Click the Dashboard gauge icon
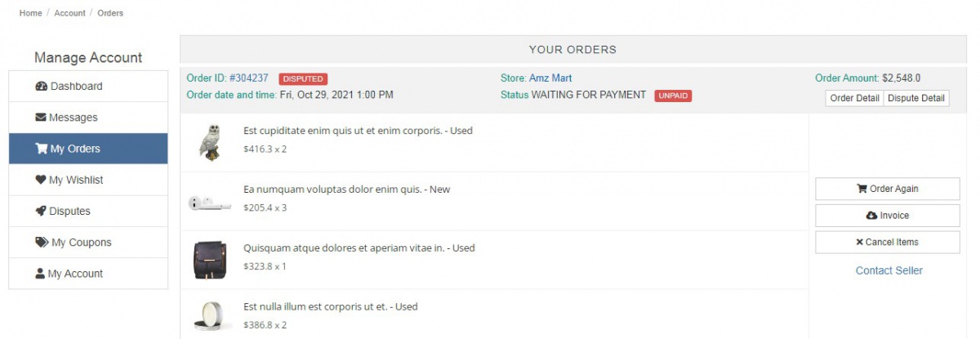 coord(42,87)
